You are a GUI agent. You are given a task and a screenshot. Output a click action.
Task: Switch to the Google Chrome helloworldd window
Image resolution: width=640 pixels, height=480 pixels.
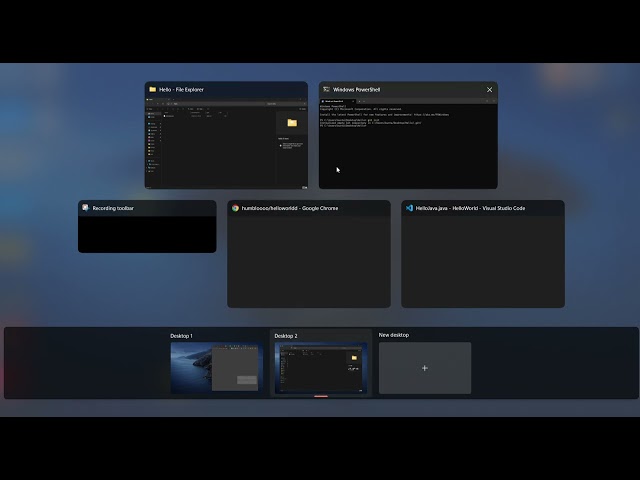308,262
